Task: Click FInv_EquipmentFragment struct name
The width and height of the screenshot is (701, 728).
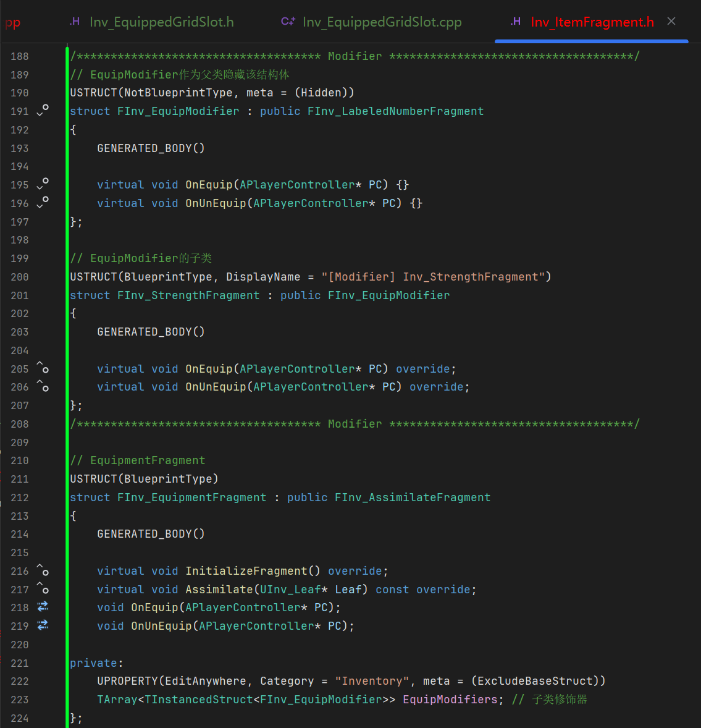Action: point(191,497)
